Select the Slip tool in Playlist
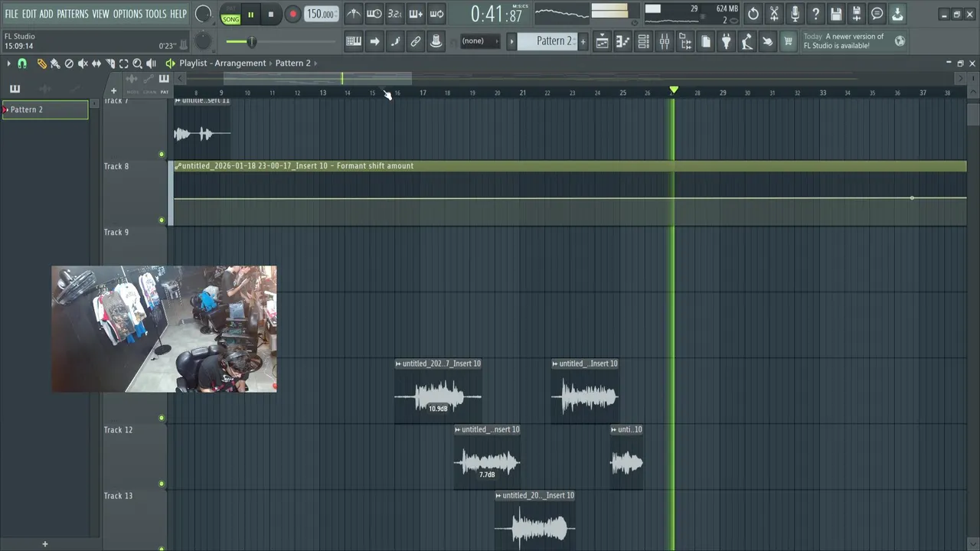This screenshot has height=551, width=980. click(x=96, y=64)
